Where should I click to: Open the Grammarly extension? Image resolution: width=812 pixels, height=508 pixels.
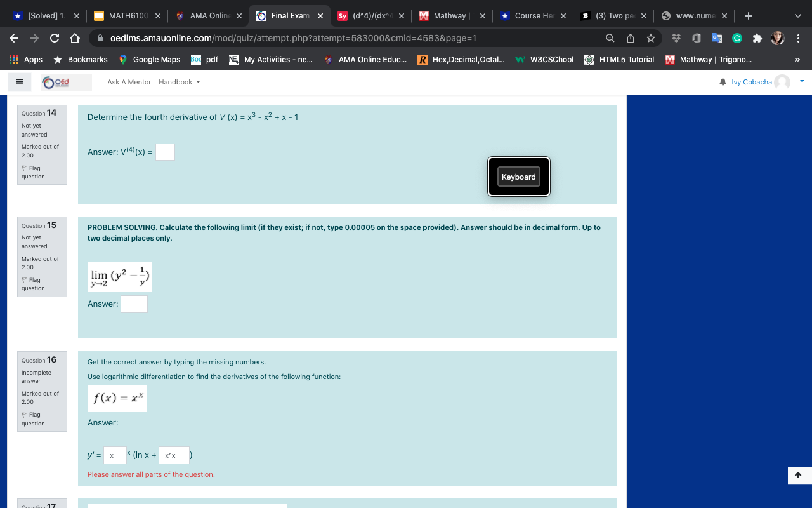click(737, 38)
